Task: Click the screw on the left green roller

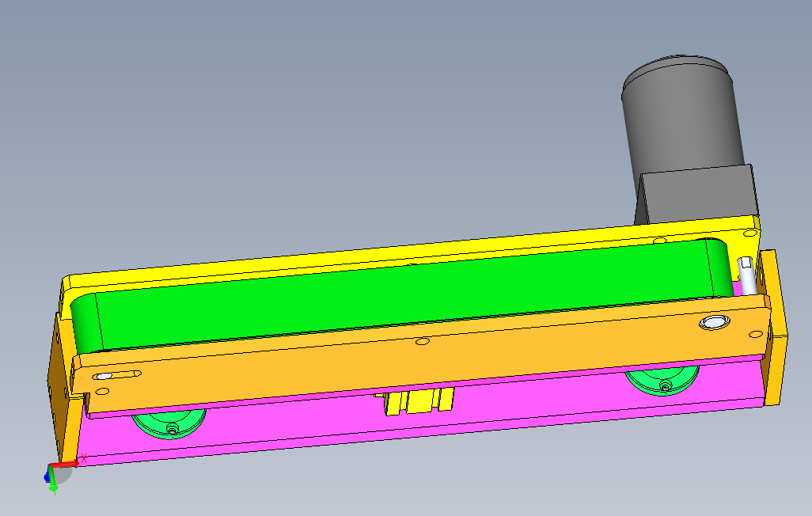Action: pyautogui.click(x=173, y=428)
